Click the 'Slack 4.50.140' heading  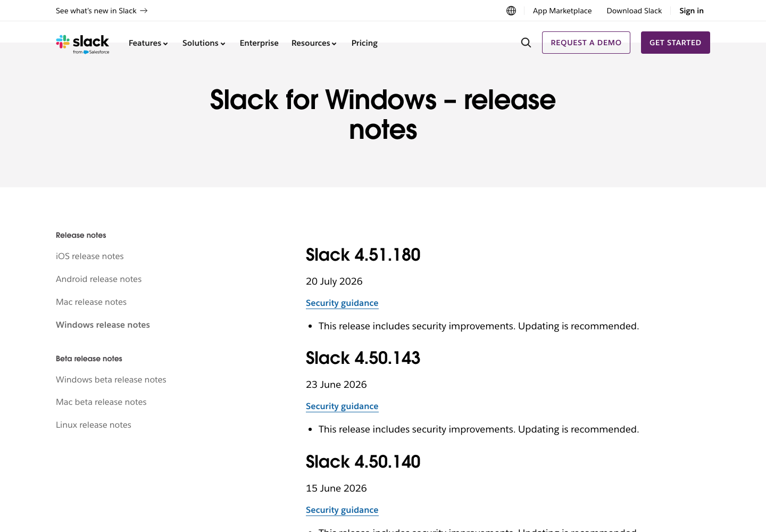(363, 462)
